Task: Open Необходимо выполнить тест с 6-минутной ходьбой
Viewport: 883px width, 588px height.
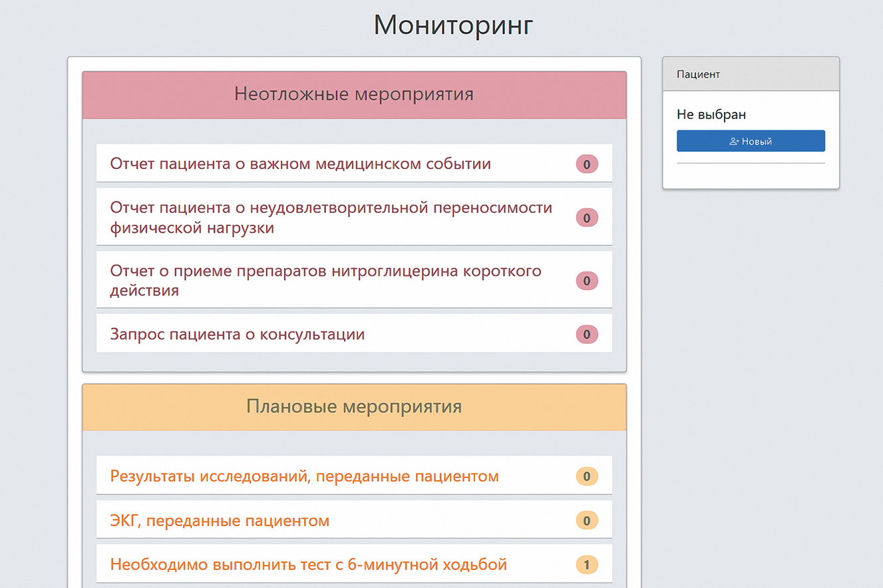Action: 308,565
